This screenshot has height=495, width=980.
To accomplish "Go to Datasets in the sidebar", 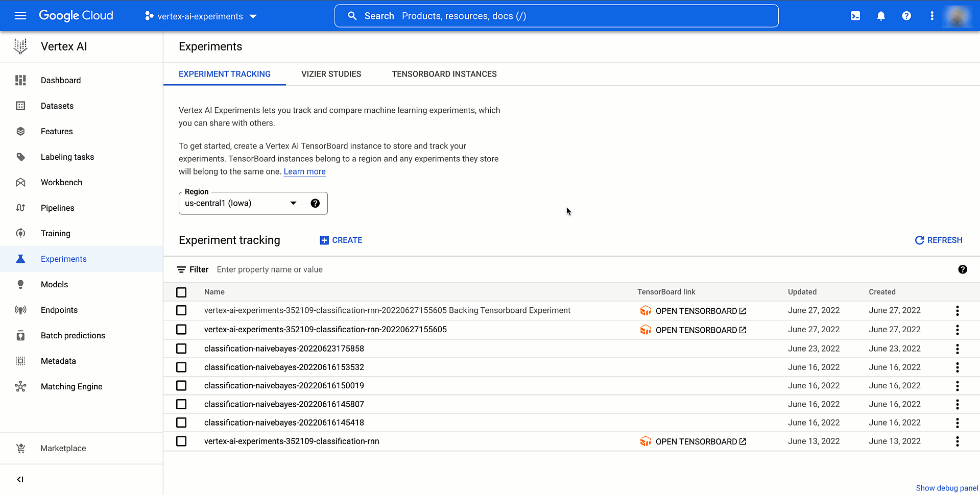I will click(x=57, y=106).
